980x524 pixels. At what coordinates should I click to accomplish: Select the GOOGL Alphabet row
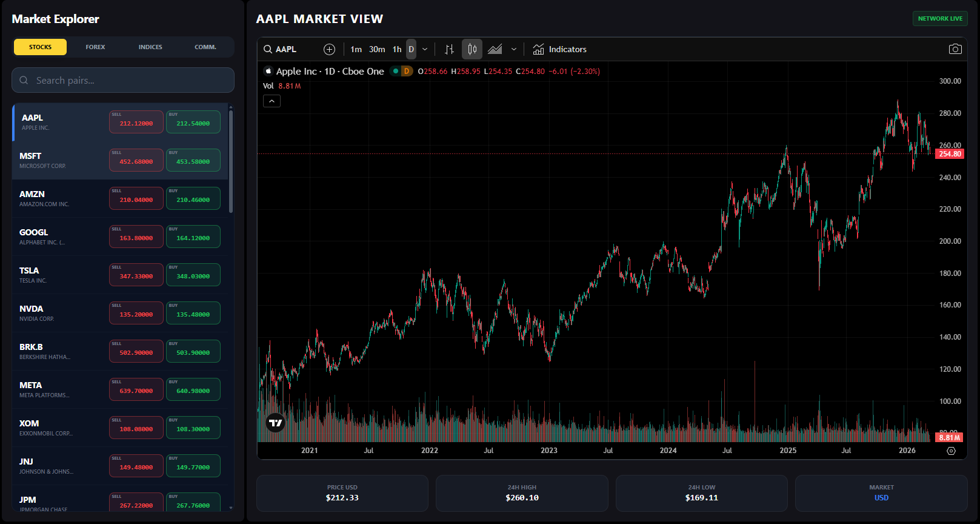coord(120,237)
